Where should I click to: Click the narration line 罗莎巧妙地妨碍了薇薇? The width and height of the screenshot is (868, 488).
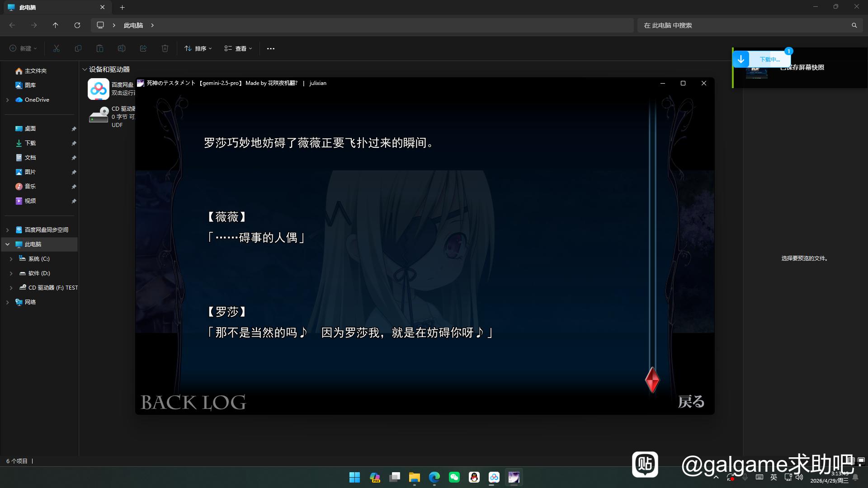[x=319, y=143]
